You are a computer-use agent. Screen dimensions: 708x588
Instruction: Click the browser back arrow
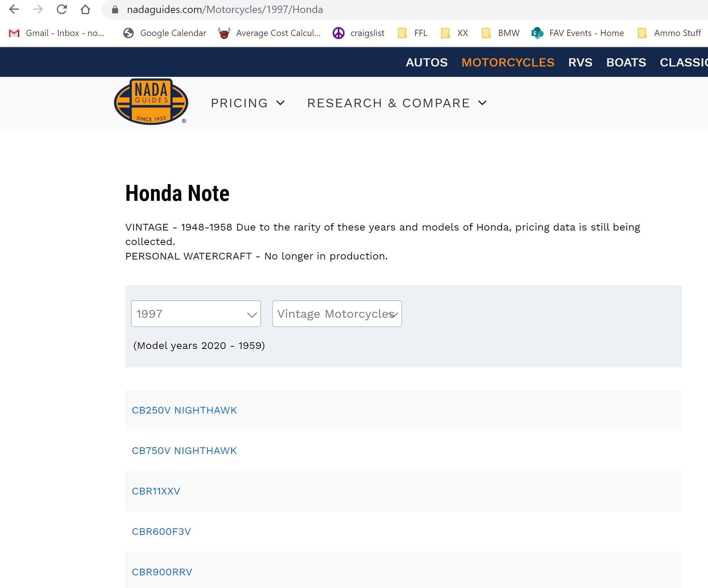click(x=14, y=9)
